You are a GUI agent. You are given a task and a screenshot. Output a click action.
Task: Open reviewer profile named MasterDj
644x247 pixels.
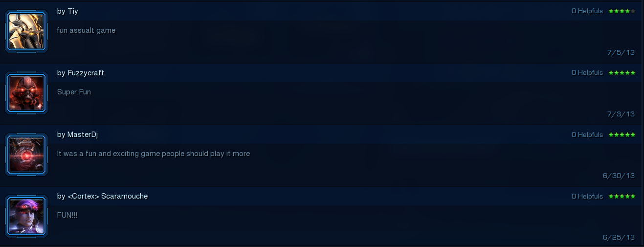tap(83, 135)
